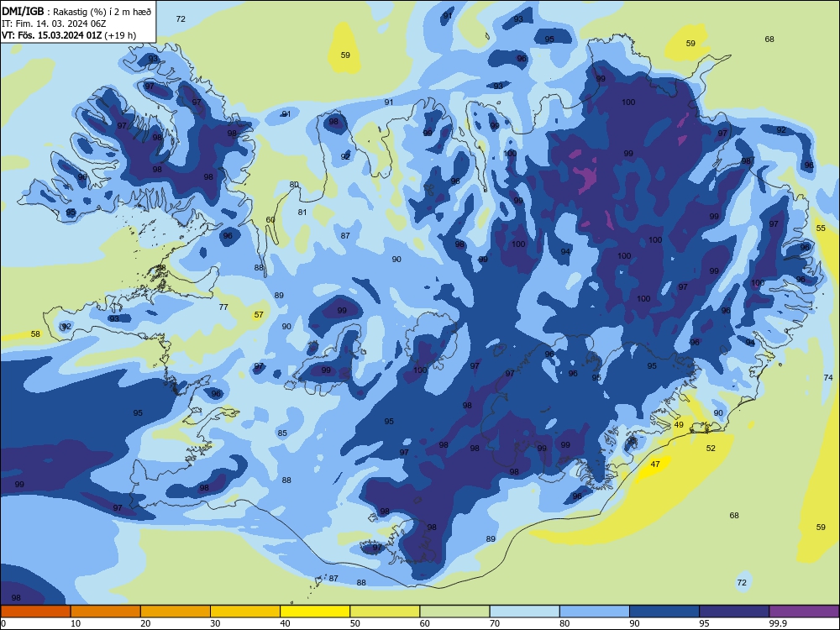Click the bright yellow 40–50 legend swatch

pyautogui.click(x=315, y=612)
